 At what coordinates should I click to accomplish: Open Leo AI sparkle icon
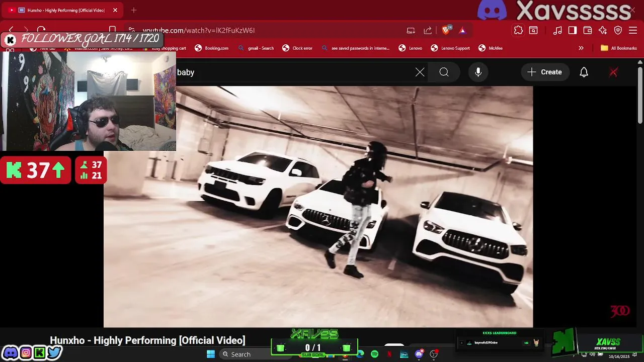pyautogui.click(x=603, y=30)
